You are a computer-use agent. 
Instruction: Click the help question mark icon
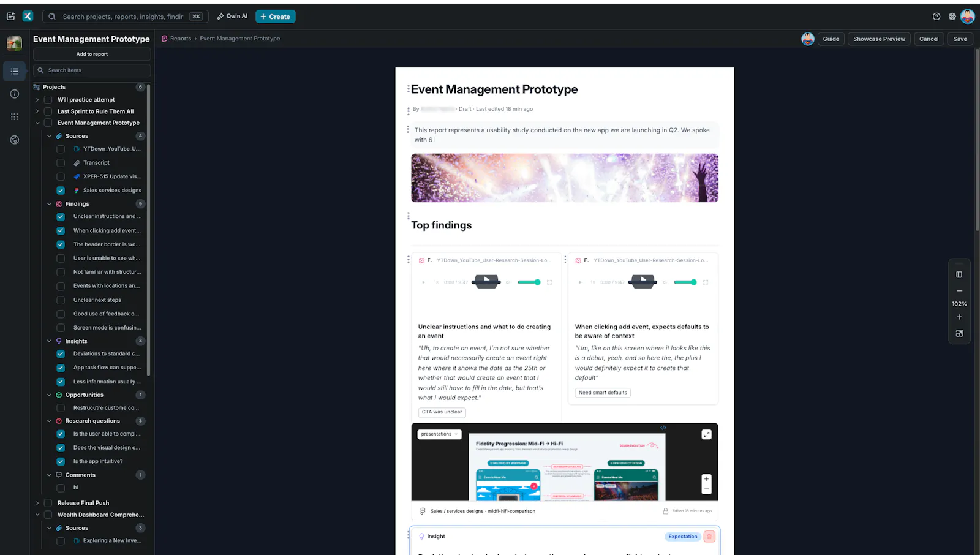(x=937, y=17)
